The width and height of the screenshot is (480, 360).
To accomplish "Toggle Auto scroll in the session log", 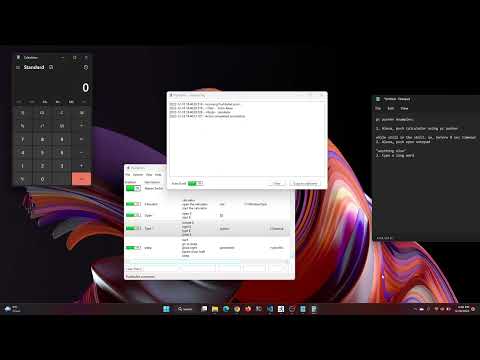I will (x=195, y=183).
